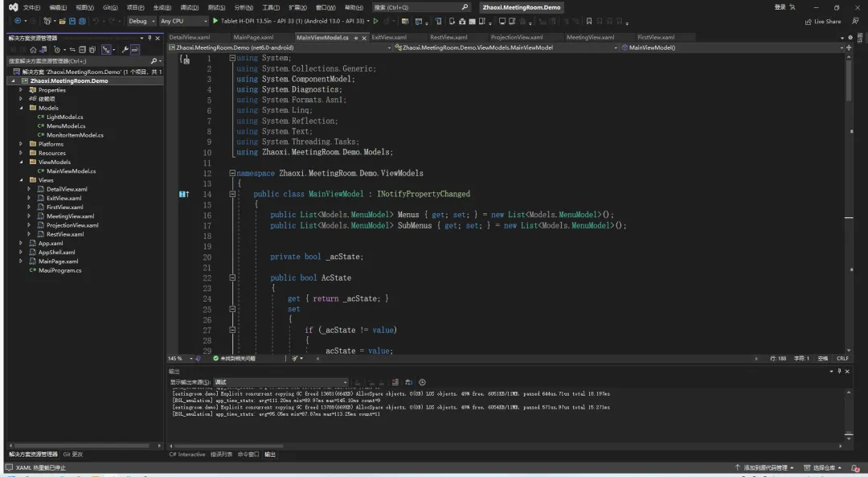Open the 调试(D) Debug menu
The height and width of the screenshot is (477, 868).
point(189,7)
